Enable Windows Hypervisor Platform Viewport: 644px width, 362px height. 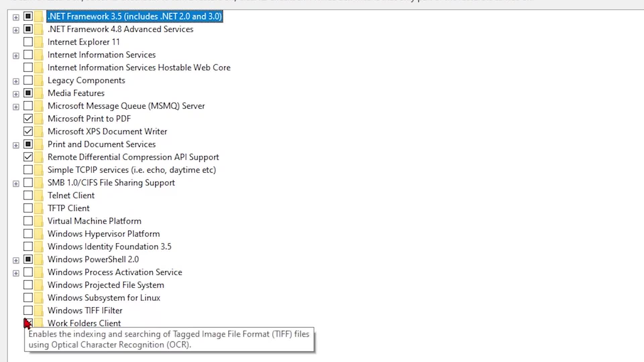click(x=28, y=233)
